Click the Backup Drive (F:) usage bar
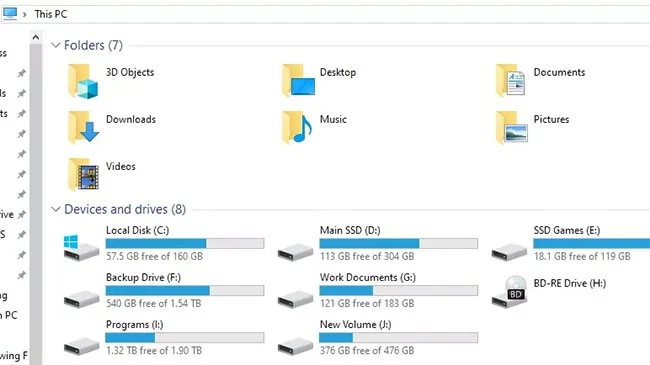650x365 pixels. [x=185, y=290]
